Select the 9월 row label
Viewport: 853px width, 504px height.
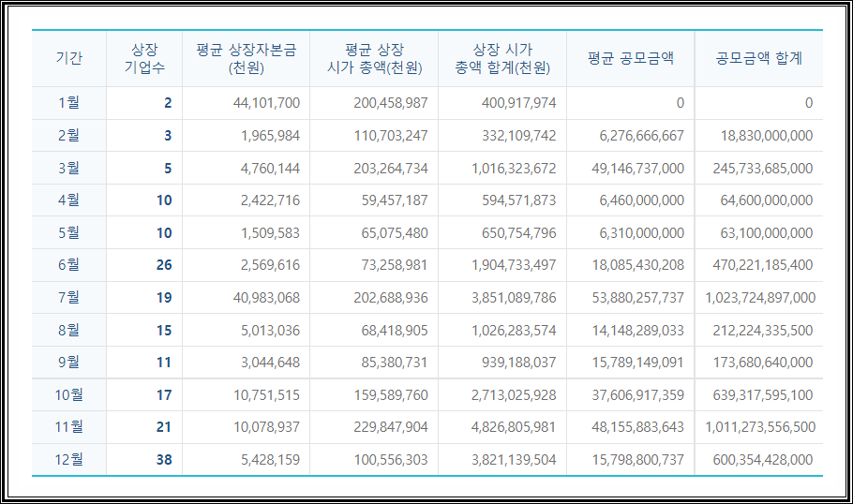click(x=69, y=363)
